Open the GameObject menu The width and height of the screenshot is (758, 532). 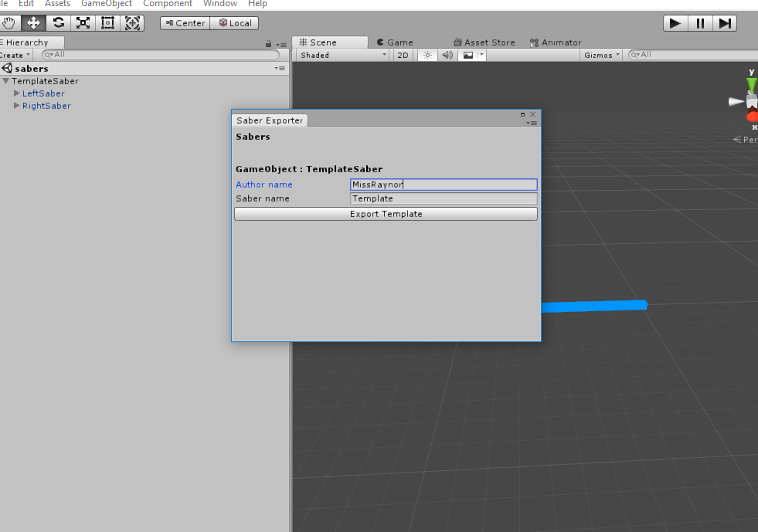pos(106,4)
